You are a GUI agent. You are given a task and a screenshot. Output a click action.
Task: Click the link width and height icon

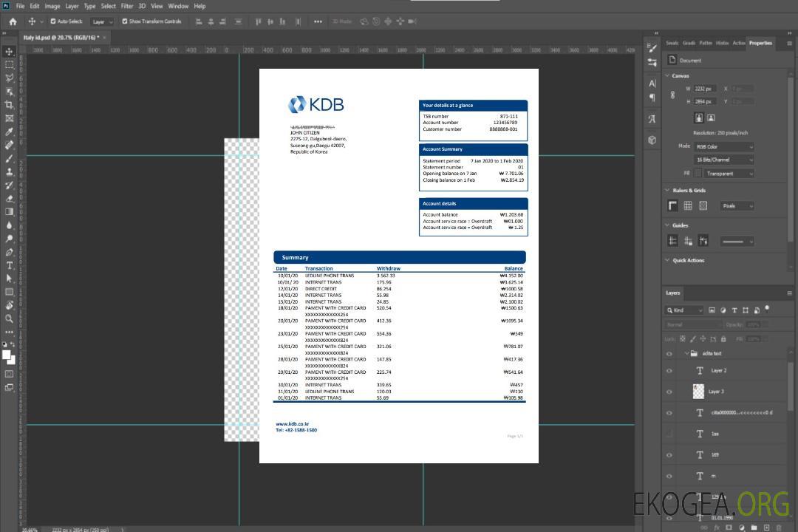(x=672, y=95)
